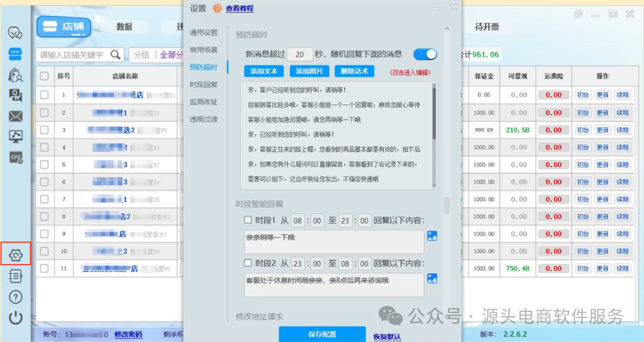The image size is (644, 342).
Task: Switch to 常用场景 settings tab
Action: (204, 50)
